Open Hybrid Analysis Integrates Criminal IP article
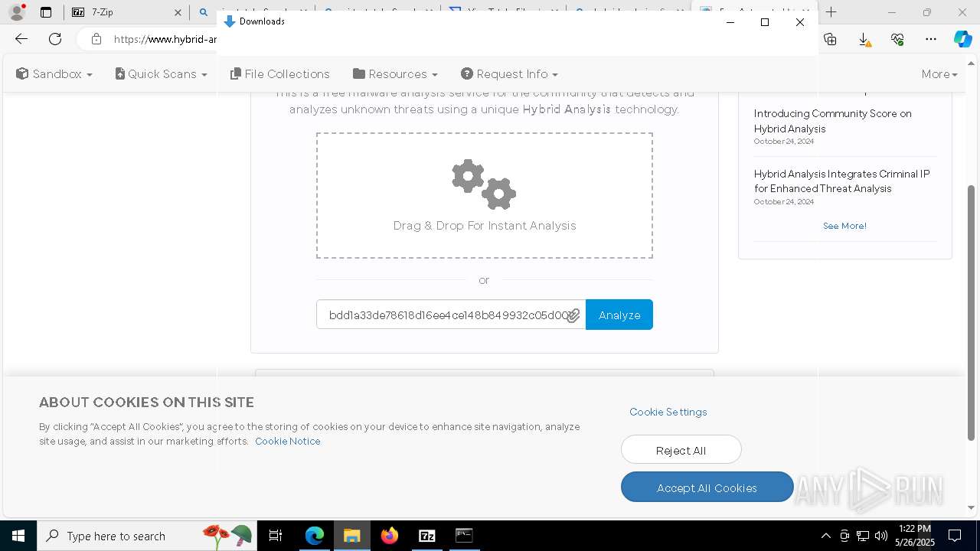 841,181
